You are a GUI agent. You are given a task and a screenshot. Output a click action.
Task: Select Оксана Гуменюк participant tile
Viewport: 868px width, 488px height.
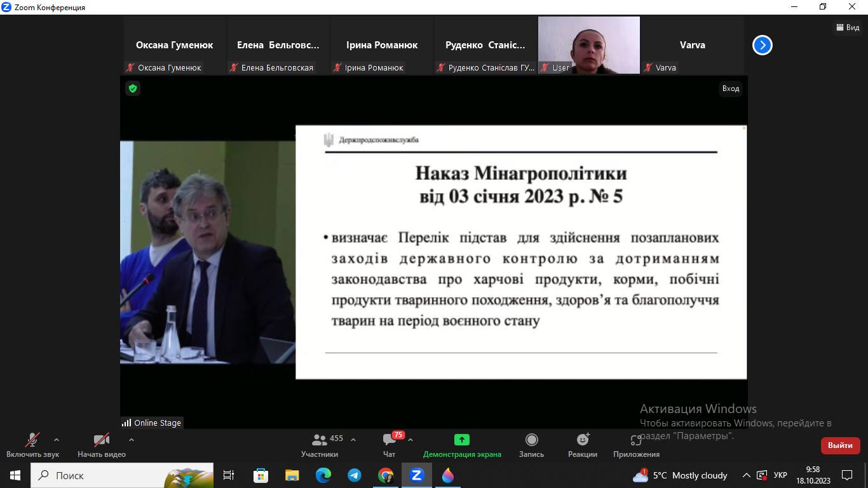(175, 45)
